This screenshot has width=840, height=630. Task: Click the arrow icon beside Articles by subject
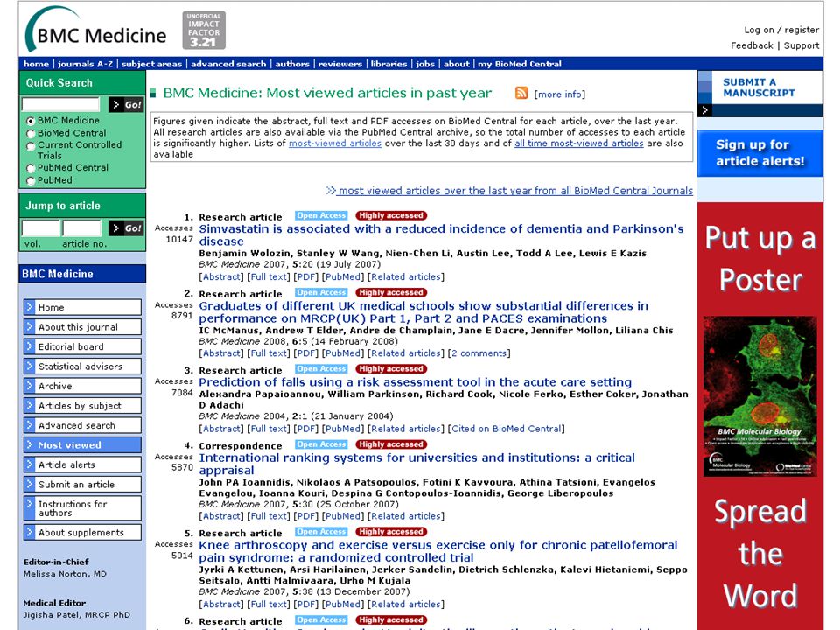(x=30, y=405)
